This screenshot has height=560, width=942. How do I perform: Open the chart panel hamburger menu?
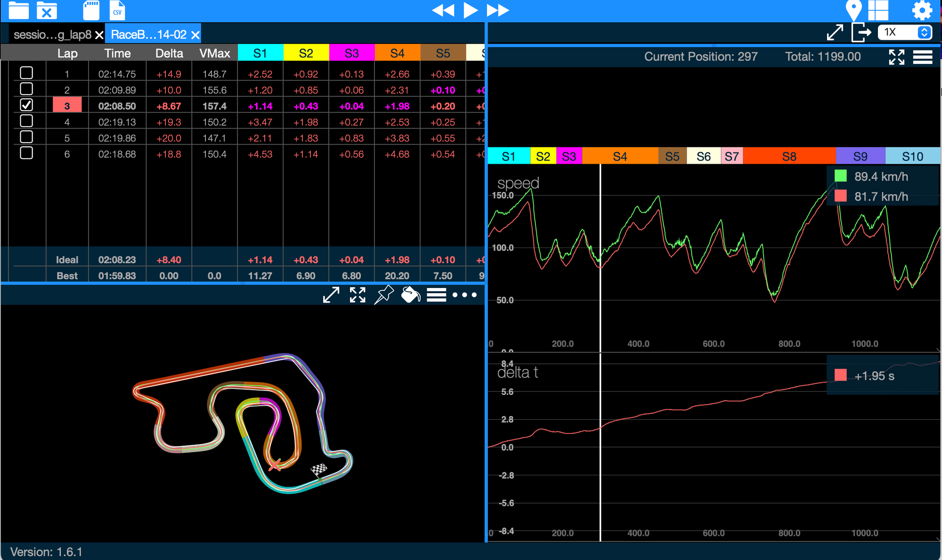(923, 57)
